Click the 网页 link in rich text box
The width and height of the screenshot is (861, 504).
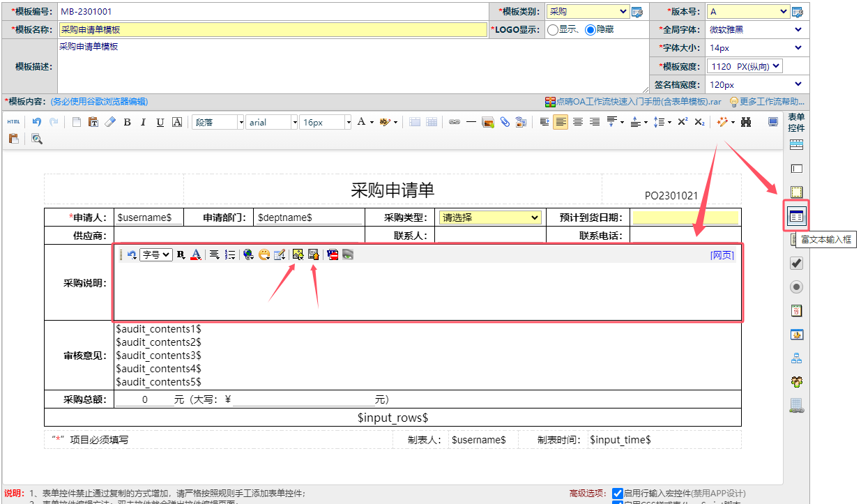pyautogui.click(x=722, y=255)
